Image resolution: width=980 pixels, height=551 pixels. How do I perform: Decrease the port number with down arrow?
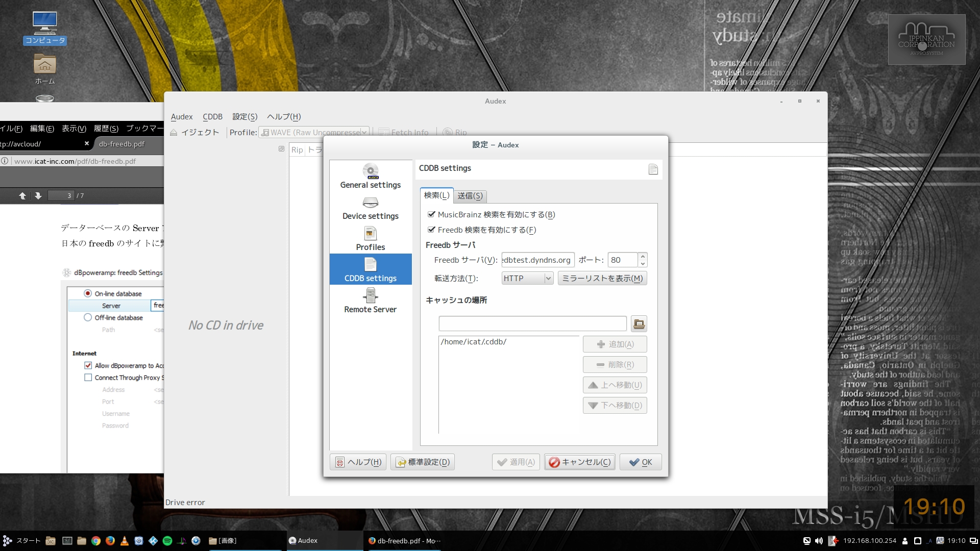(x=643, y=263)
